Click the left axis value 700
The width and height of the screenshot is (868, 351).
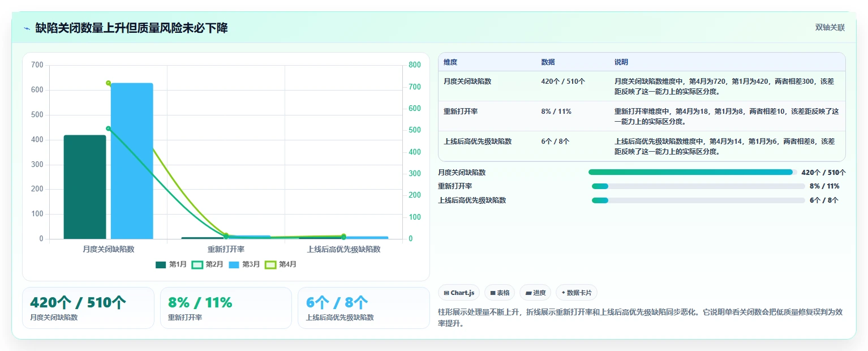point(37,65)
